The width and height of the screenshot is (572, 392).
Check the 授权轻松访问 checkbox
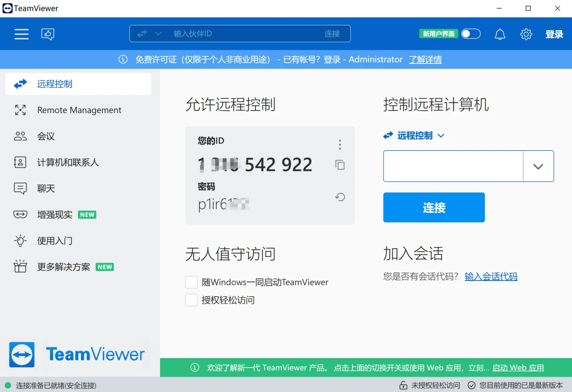point(191,300)
